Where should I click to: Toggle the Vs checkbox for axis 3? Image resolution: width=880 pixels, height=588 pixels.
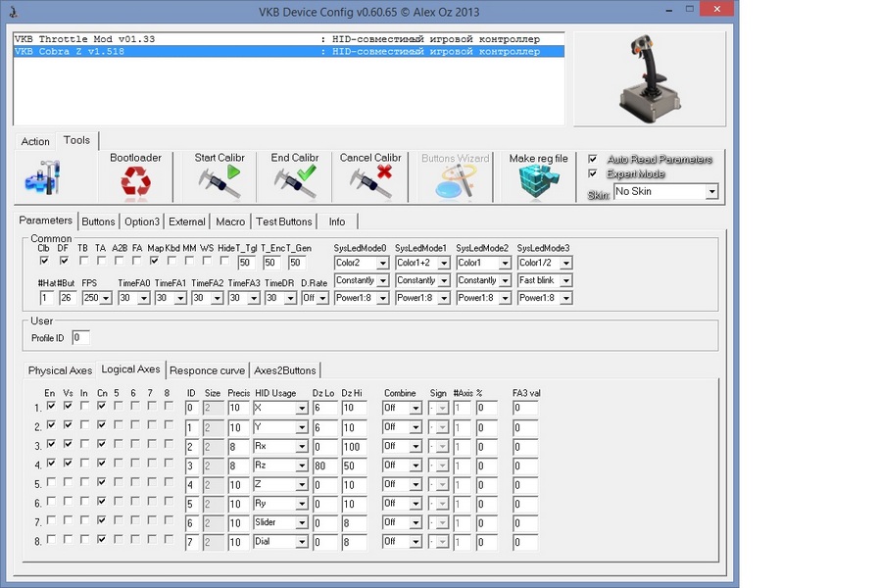pyautogui.click(x=68, y=444)
